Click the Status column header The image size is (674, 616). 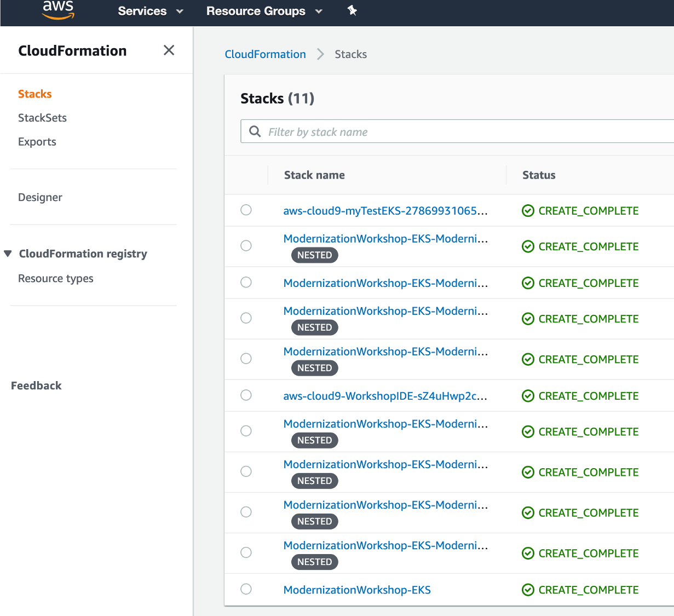click(539, 175)
